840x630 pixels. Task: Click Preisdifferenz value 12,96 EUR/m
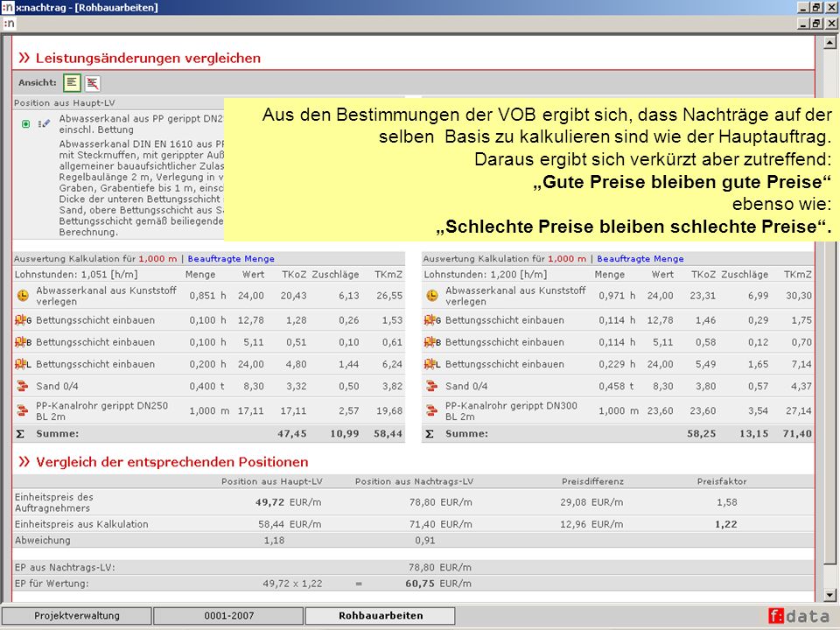point(591,524)
